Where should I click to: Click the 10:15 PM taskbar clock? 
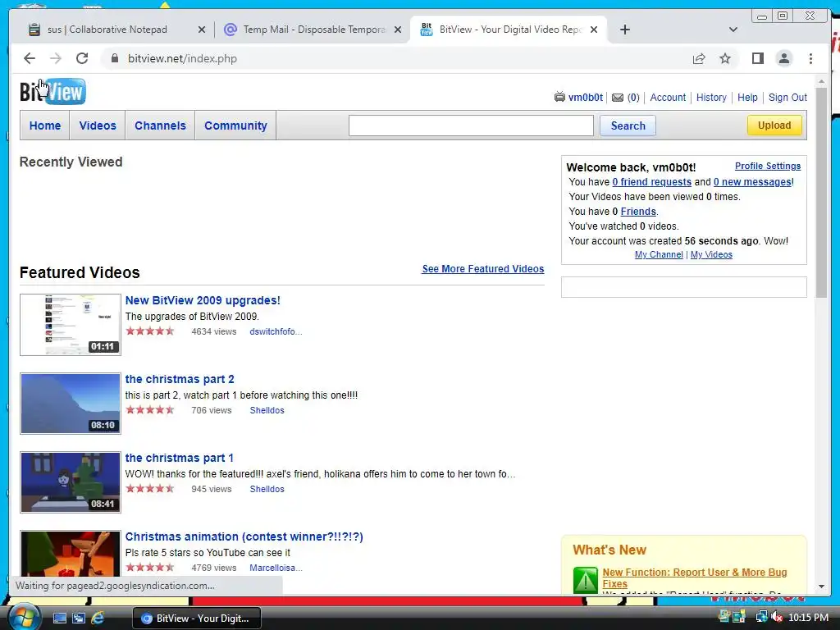808,617
